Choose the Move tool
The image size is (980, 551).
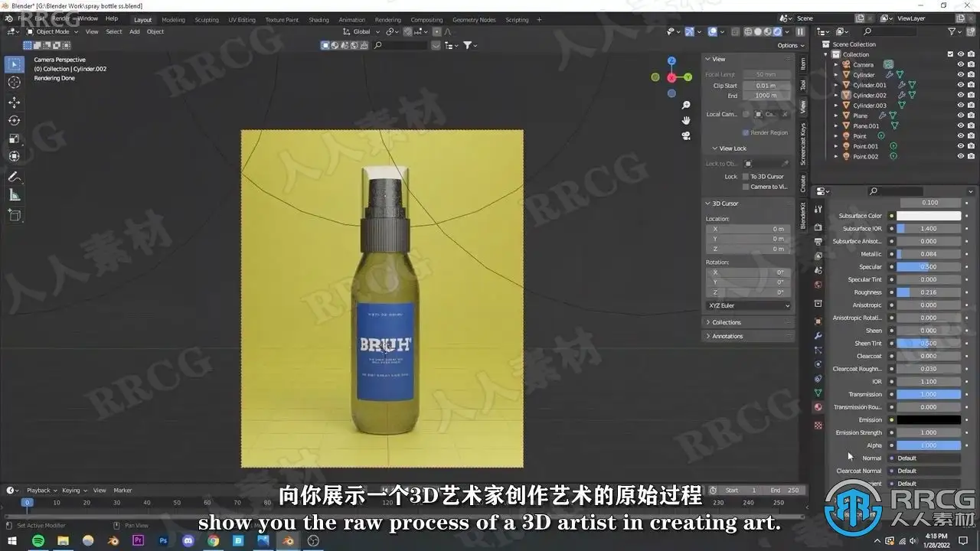tap(14, 102)
